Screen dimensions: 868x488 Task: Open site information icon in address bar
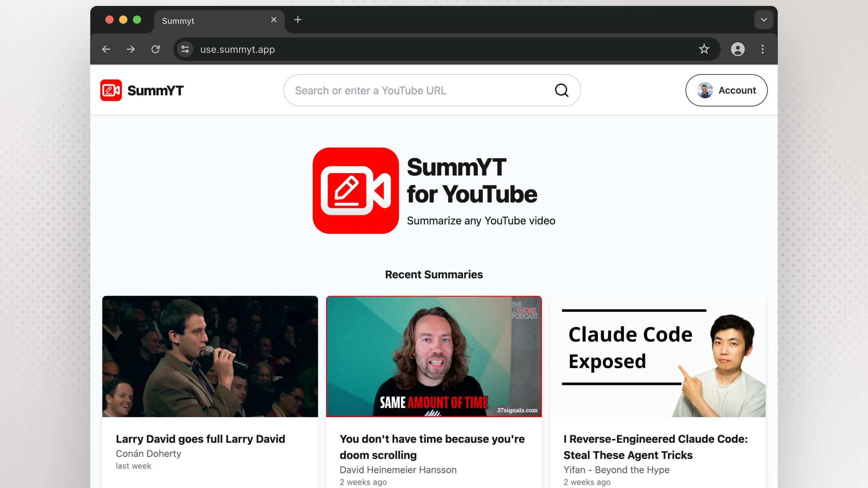click(185, 49)
